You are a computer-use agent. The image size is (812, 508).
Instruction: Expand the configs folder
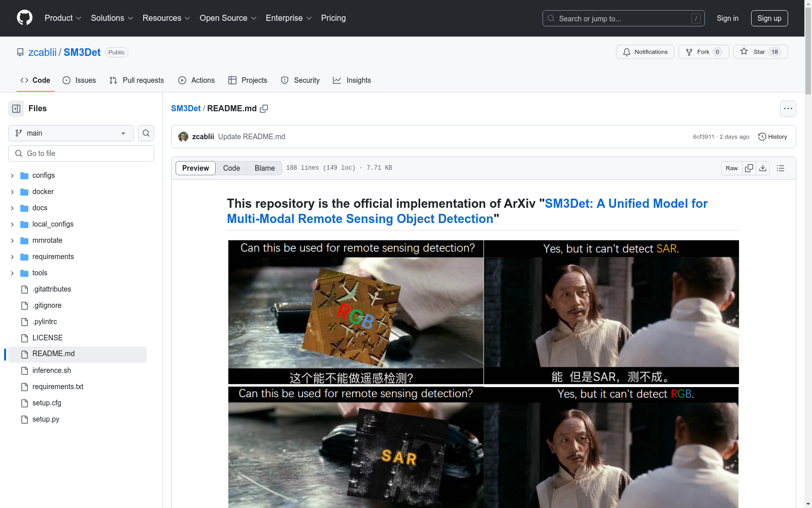click(12, 175)
